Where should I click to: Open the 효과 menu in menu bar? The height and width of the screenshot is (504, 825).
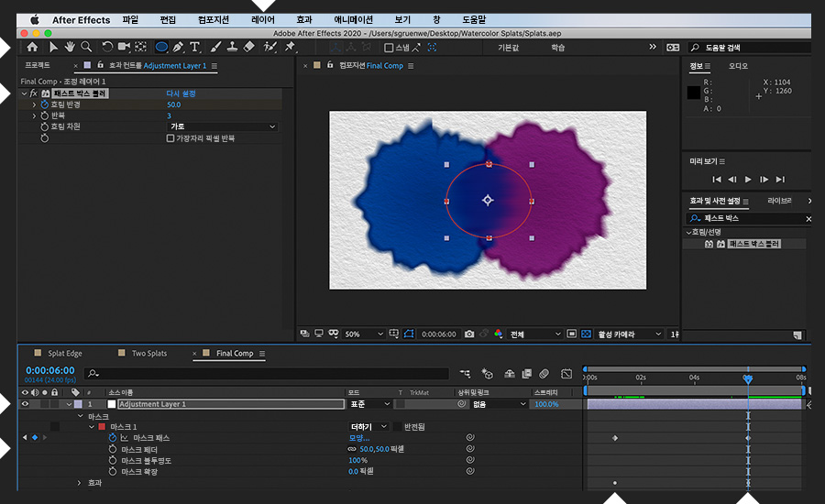(303, 19)
